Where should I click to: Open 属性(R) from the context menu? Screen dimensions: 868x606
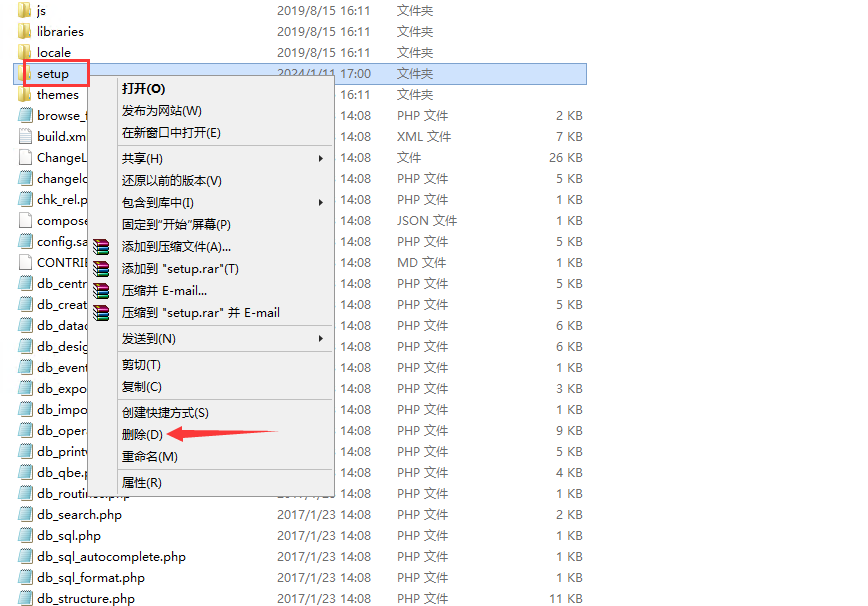coord(142,483)
